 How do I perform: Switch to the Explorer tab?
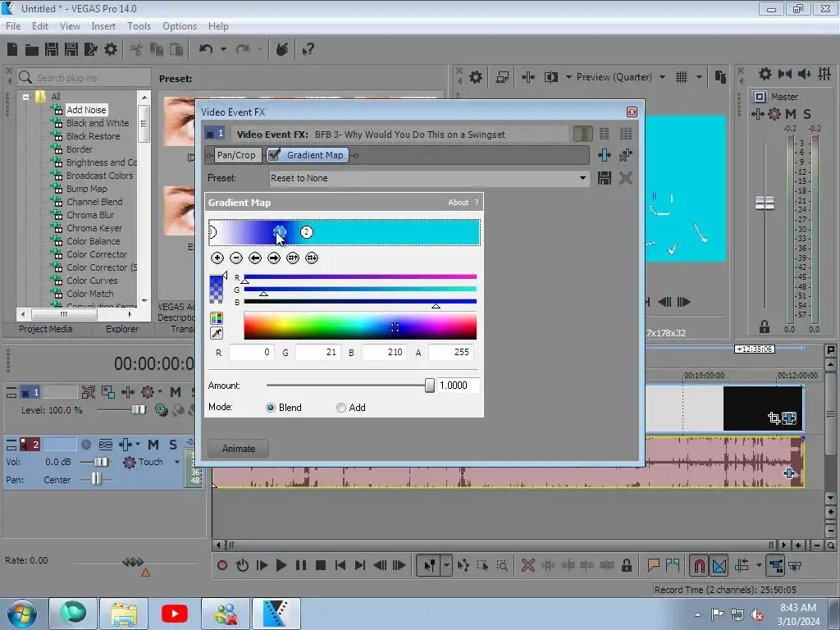pos(122,329)
